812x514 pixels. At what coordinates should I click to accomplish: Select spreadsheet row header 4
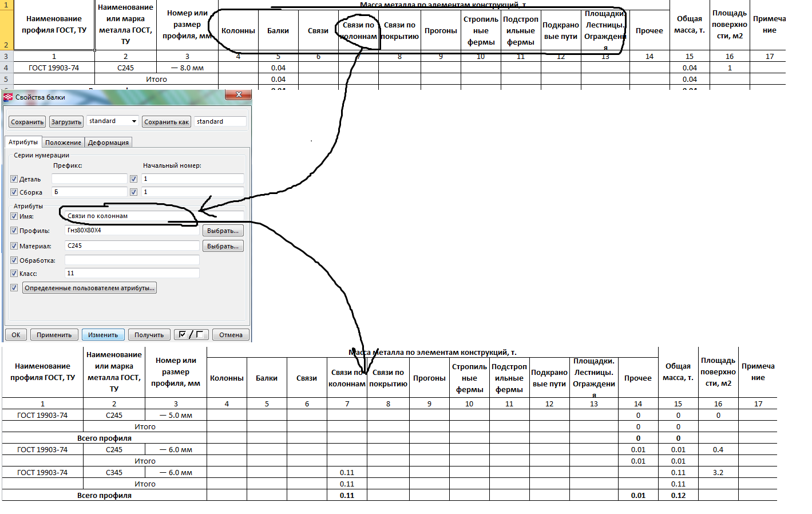click(x=6, y=68)
